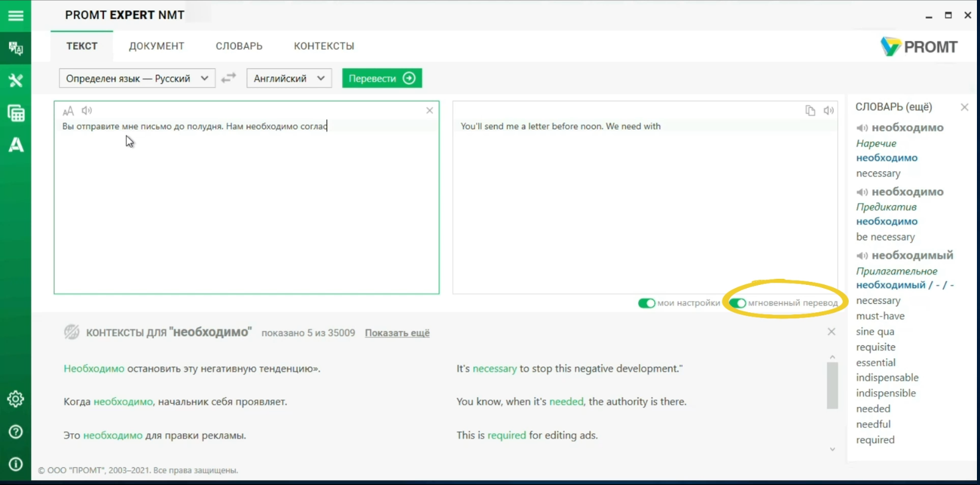This screenshot has height=485, width=980.
Task: Open help question mark icon
Action: [15, 432]
